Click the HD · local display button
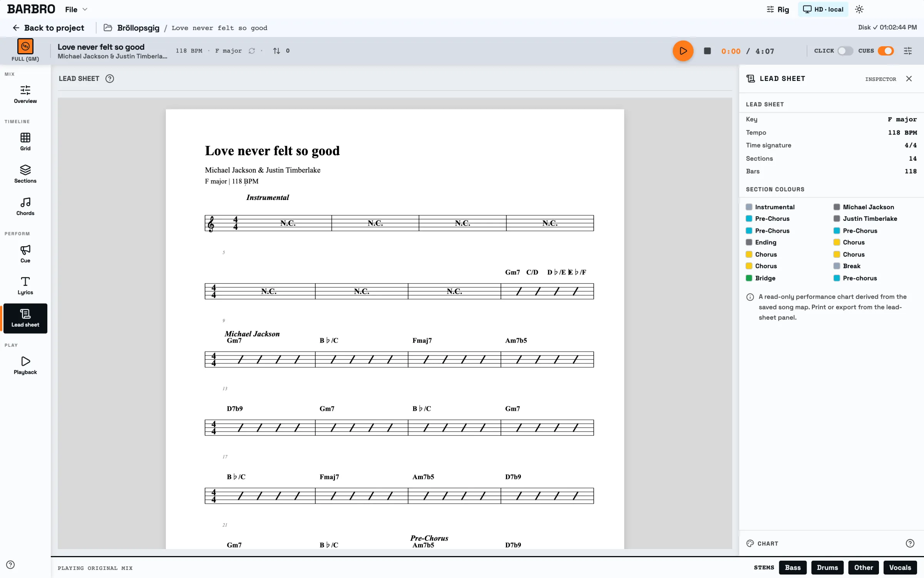 tap(823, 9)
